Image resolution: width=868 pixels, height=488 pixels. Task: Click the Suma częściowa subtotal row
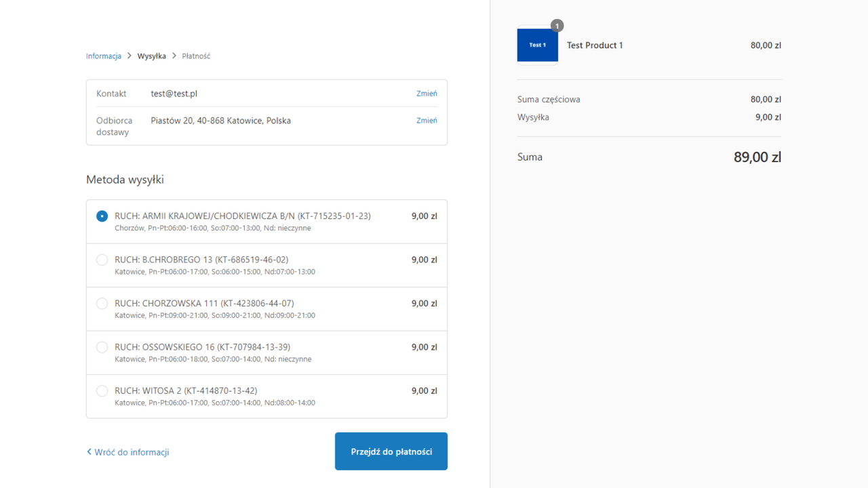[548, 99]
